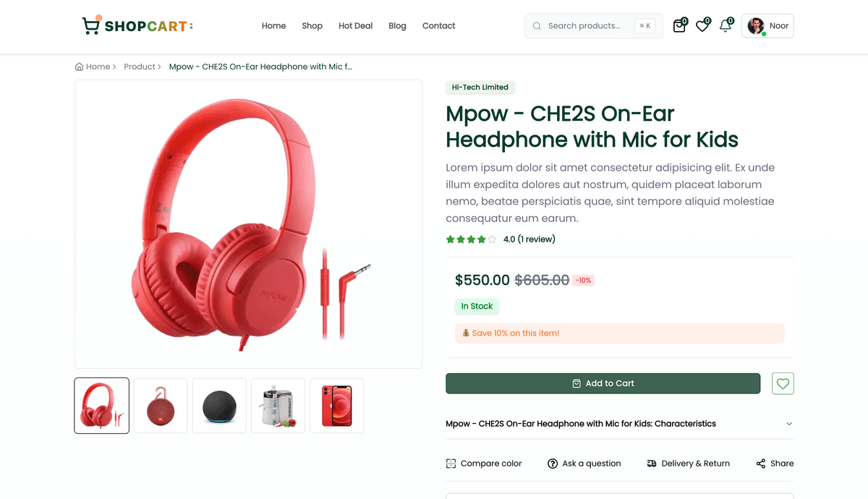The width and height of the screenshot is (868, 499).
Task: Open the notifications bell
Action: [x=725, y=26]
